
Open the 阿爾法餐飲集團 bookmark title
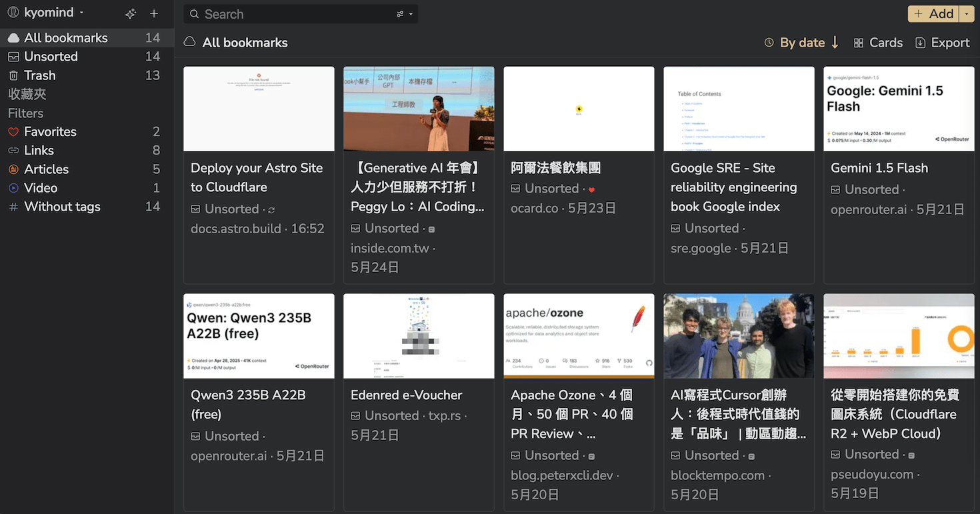tap(556, 168)
